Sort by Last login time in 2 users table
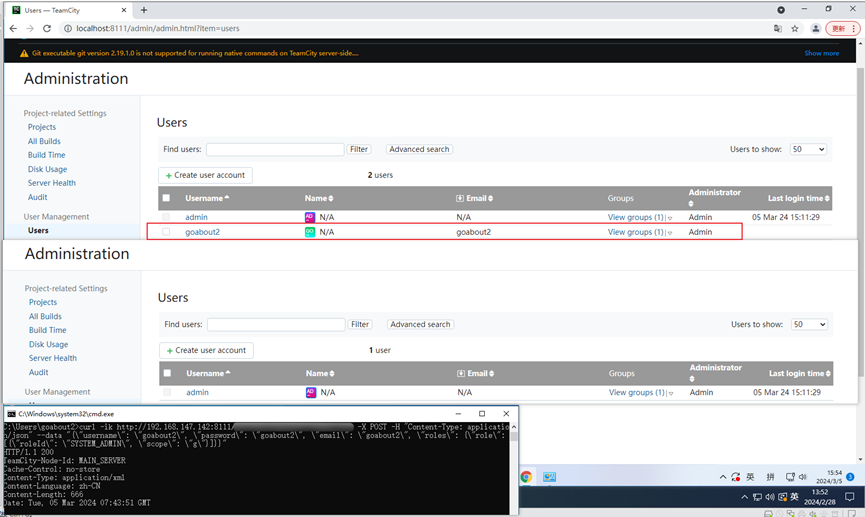The height and width of the screenshot is (517, 865). [798, 198]
